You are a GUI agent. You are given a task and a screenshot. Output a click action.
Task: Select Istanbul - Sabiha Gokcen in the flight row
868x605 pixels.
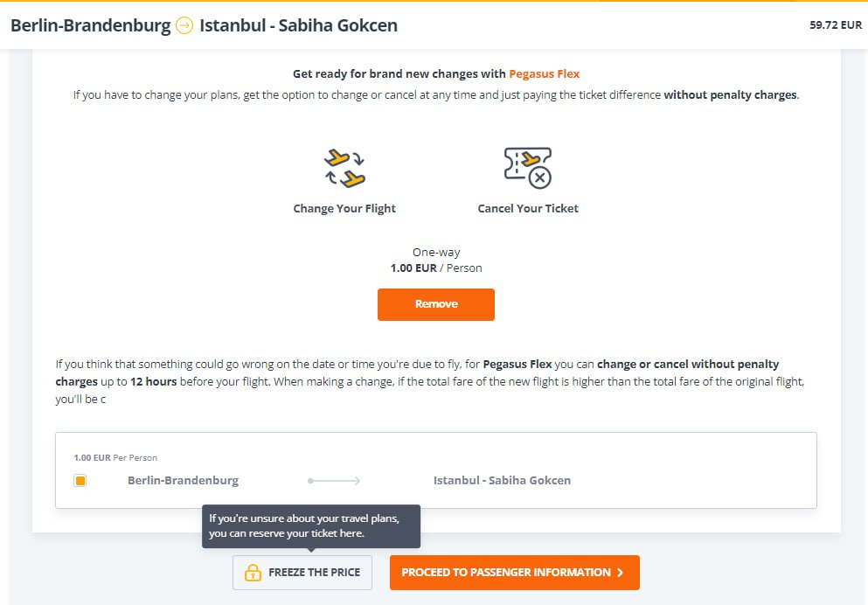(x=502, y=481)
